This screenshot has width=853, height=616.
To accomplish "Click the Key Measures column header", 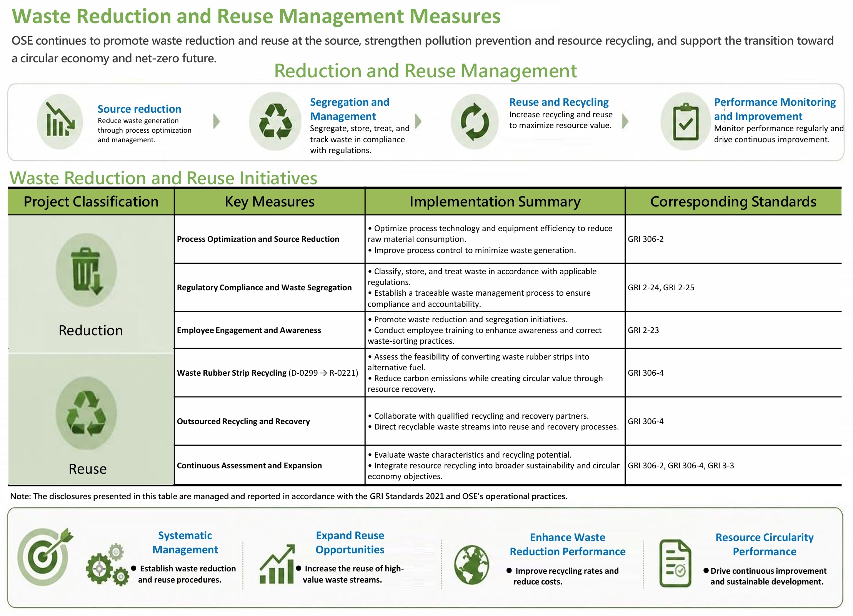I will (270, 201).
